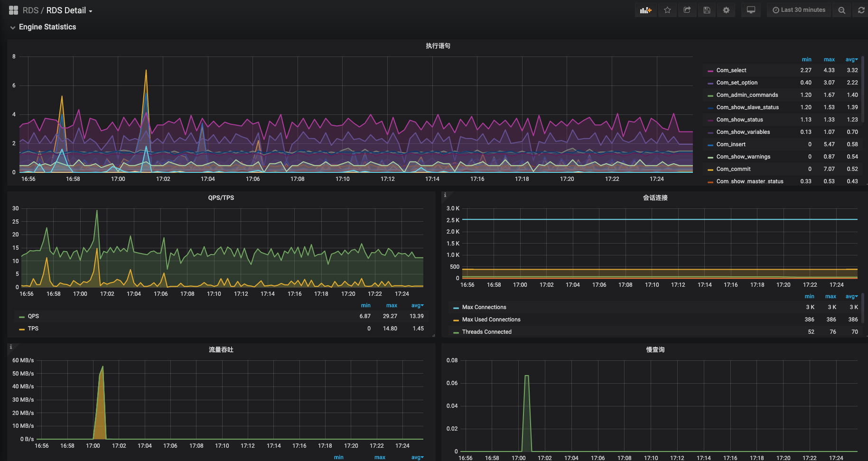Toggle the Com_insert legend series

click(731, 144)
